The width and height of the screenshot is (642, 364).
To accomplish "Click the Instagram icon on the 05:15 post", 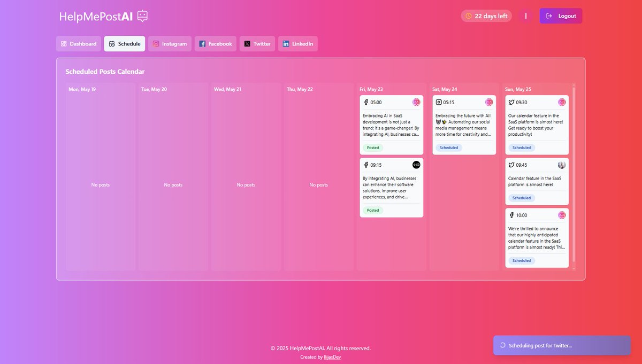I will 439,102.
